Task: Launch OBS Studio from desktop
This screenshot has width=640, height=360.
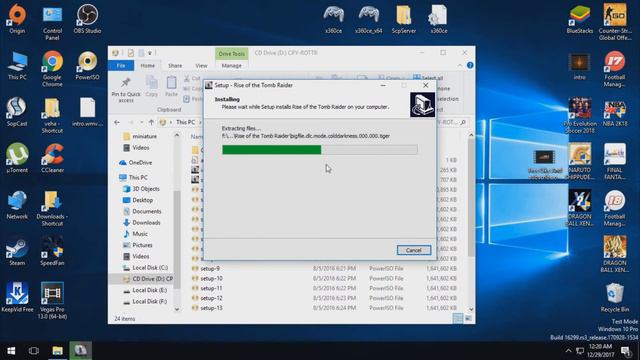Action: [x=87, y=19]
